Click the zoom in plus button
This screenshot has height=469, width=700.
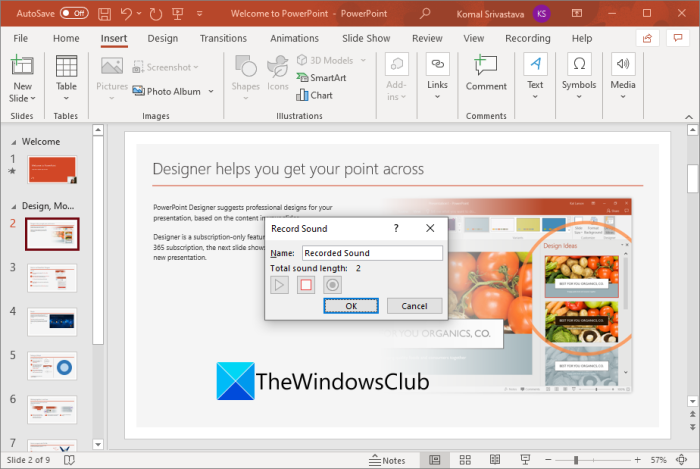[x=638, y=460]
